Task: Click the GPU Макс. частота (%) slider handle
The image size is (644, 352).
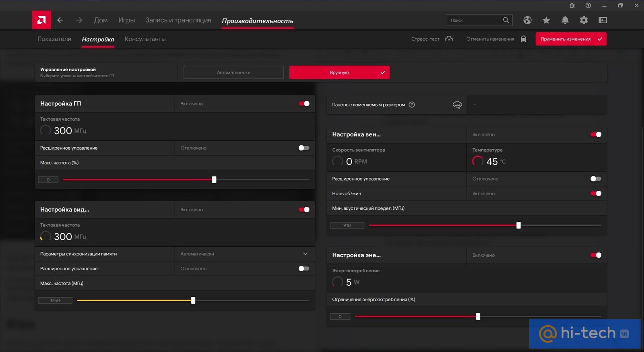Action: click(x=214, y=180)
